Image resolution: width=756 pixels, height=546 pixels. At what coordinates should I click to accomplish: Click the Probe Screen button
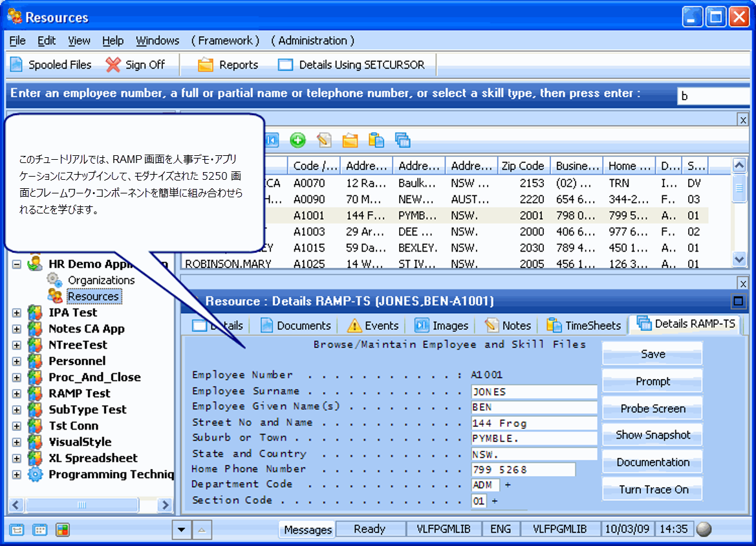click(653, 409)
